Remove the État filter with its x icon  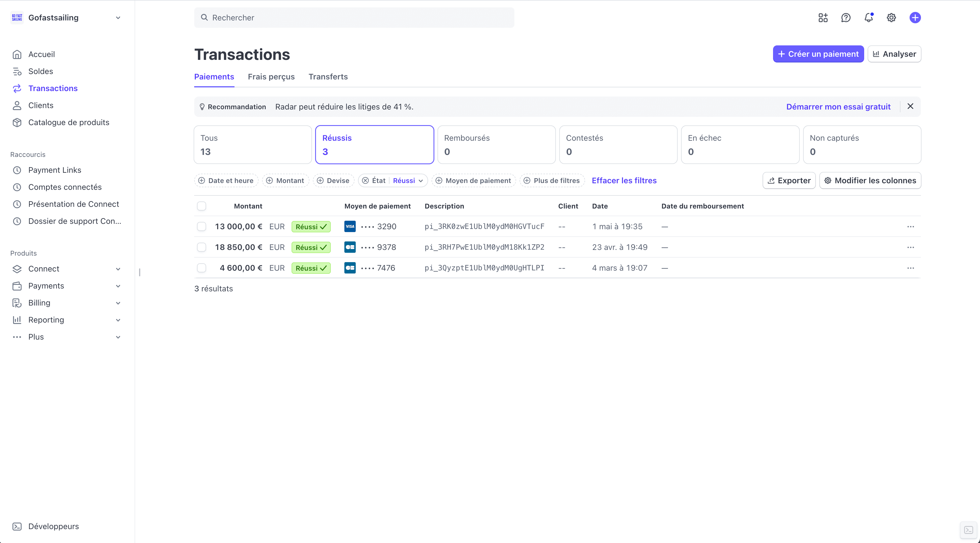pos(365,181)
